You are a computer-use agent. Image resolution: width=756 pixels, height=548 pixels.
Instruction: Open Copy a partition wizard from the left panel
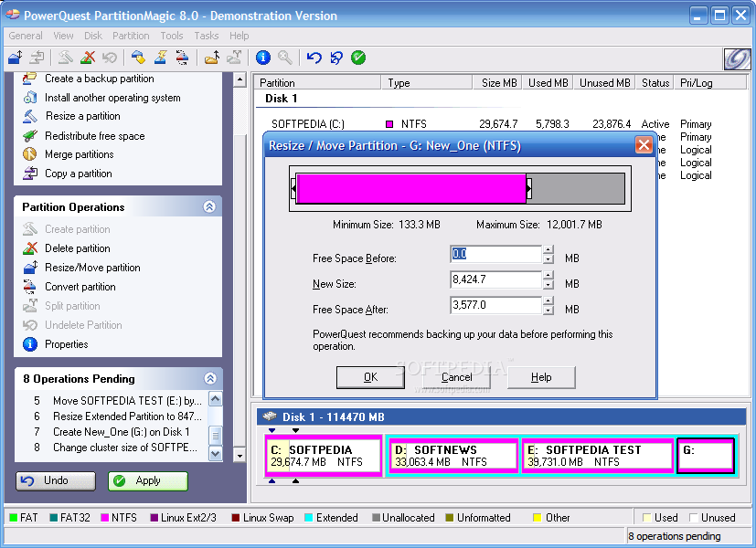click(x=78, y=174)
